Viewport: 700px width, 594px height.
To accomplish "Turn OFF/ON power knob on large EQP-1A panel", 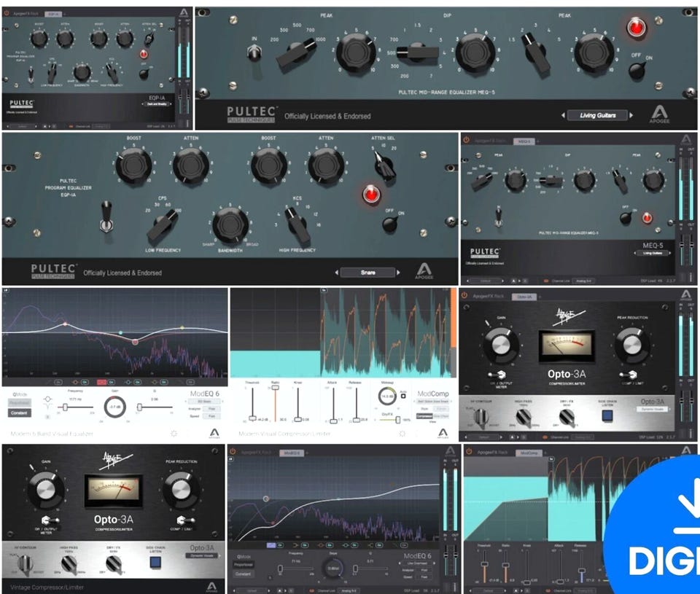I will 389,224.
